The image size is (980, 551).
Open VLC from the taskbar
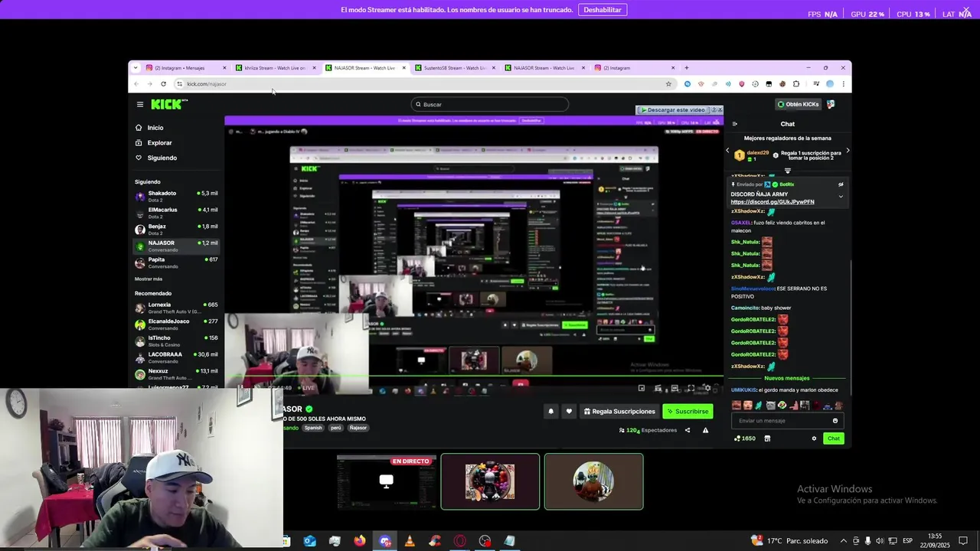410,541
